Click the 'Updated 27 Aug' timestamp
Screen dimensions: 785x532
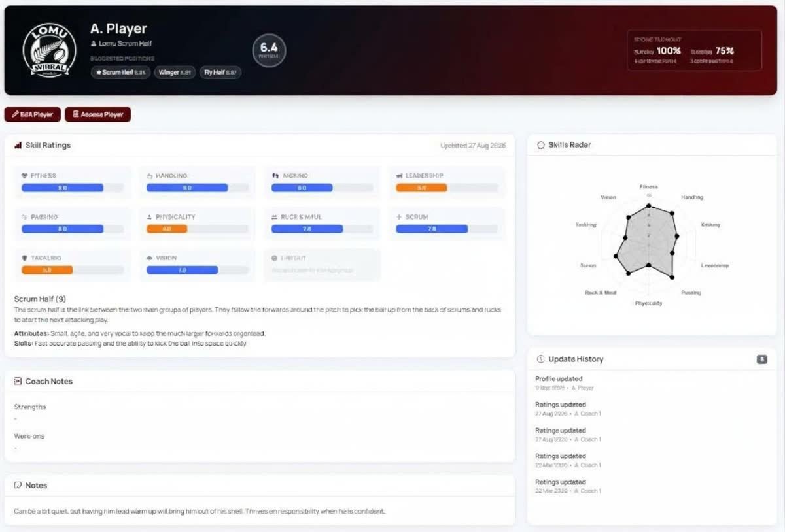[x=474, y=146]
